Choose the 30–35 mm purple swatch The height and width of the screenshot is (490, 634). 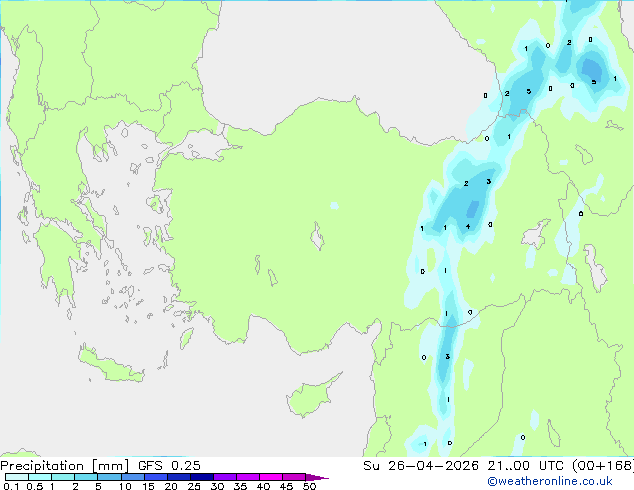coord(224,477)
